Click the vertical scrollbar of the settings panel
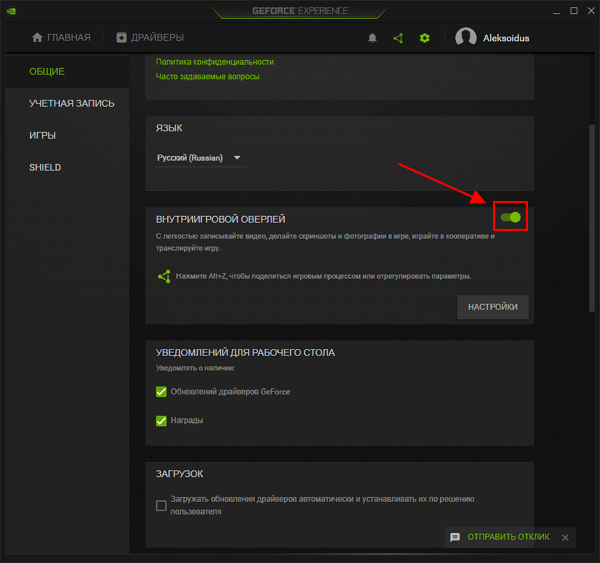This screenshot has height=563, width=600. pos(592,218)
